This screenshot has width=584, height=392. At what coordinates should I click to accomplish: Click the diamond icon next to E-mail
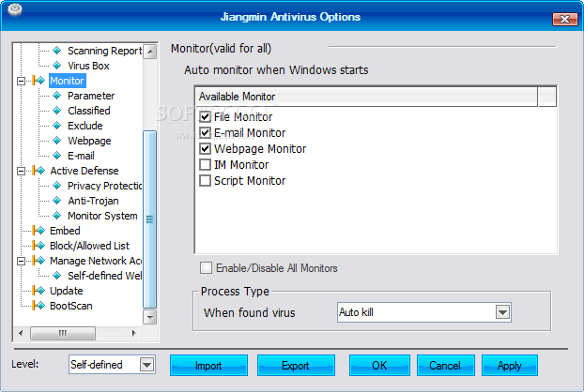[57, 156]
